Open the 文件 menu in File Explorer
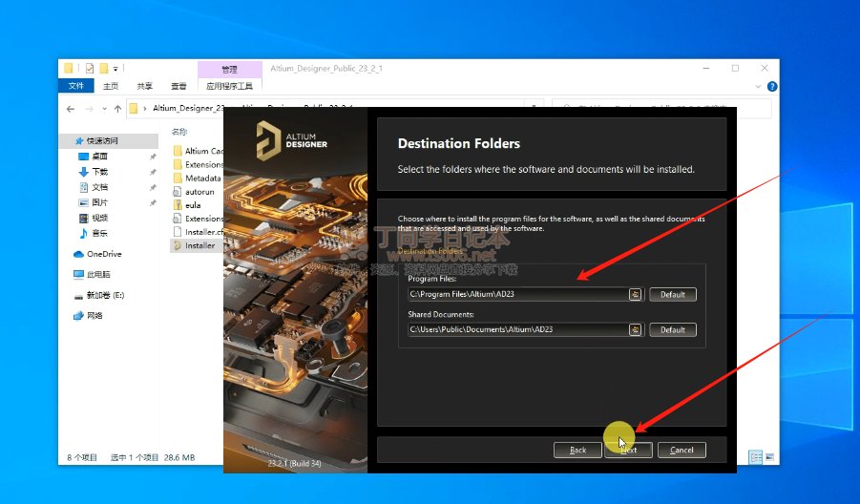Viewport: 860px width, 504px height. point(75,86)
